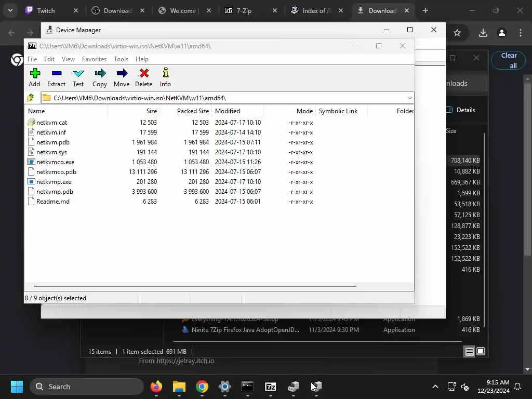Open the Help menu
This screenshot has width=532, height=399.
coord(142,59)
